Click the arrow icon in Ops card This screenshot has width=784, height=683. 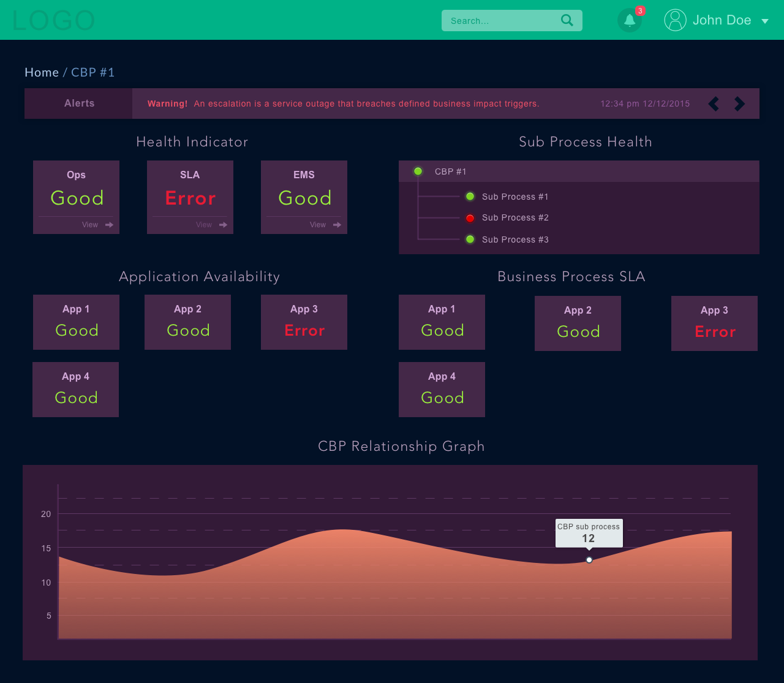(109, 225)
